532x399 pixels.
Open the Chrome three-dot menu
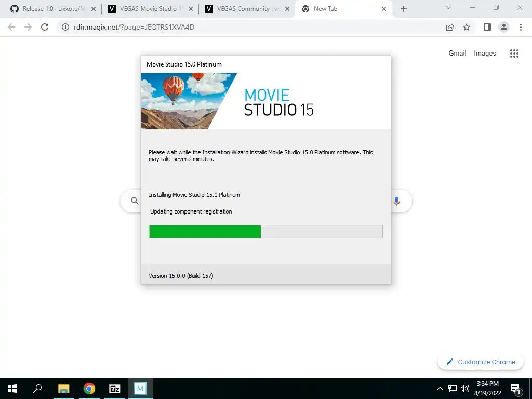click(521, 27)
